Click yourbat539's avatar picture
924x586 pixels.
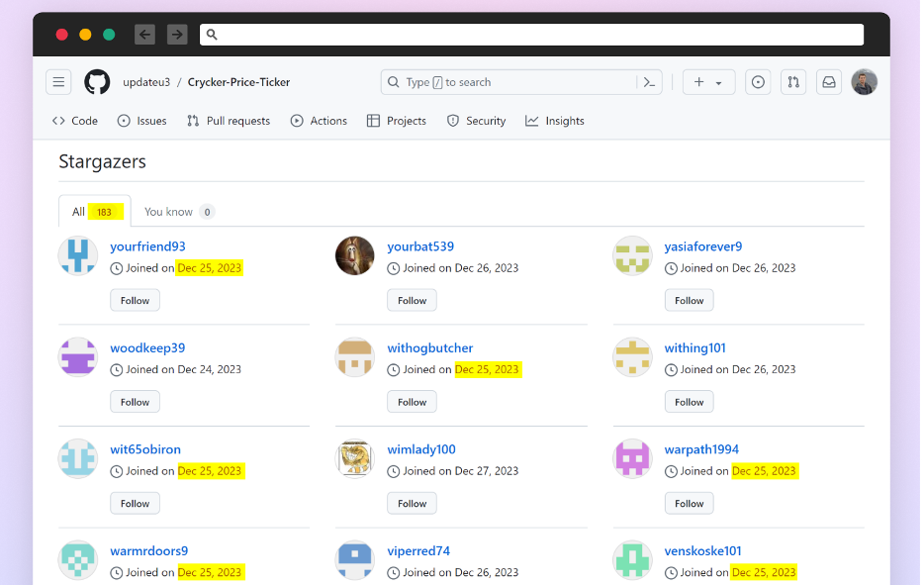pos(355,255)
